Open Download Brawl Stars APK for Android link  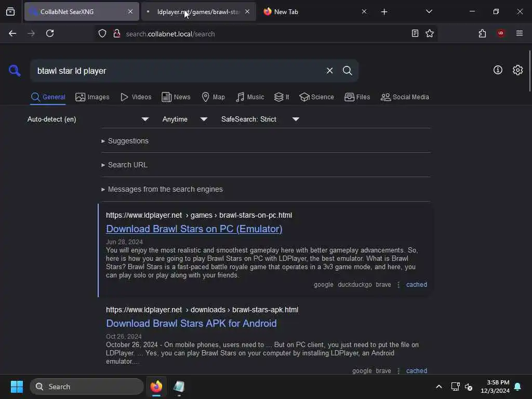pos(191,323)
